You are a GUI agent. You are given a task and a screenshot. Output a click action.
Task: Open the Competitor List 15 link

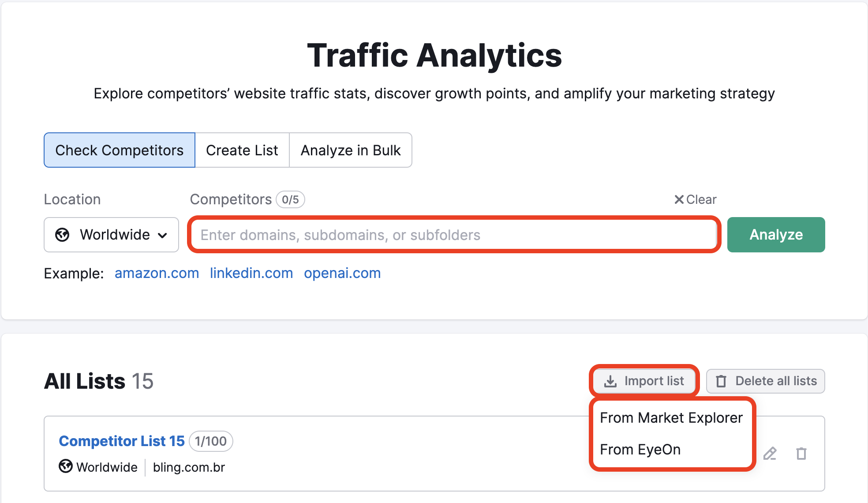(x=122, y=441)
